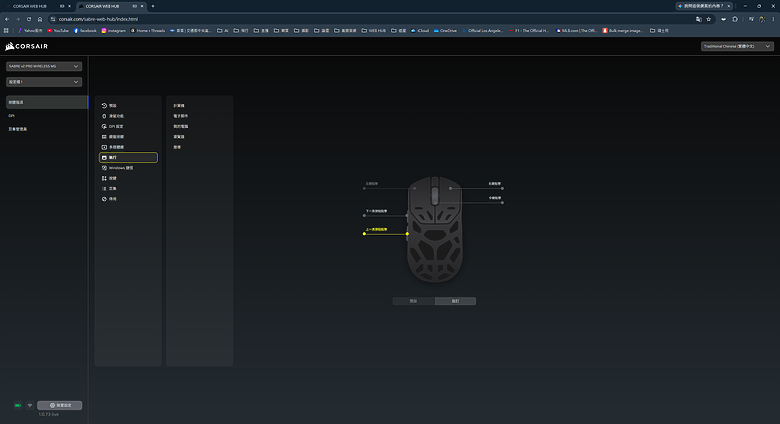Open the Traditional Chinese language dropdown
780x424 pixels.
737,46
